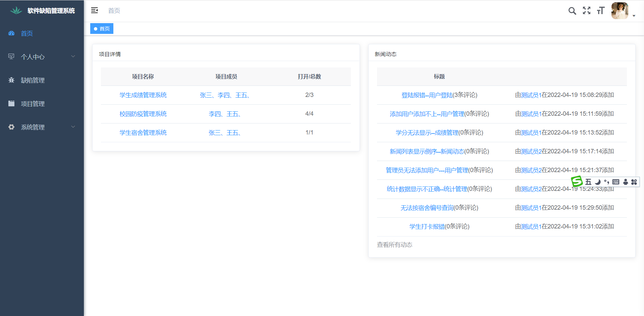The width and height of the screenshot is (644, 316).
Task: Open project 校园防疫管理系统 link
Action: click(143, 114)
